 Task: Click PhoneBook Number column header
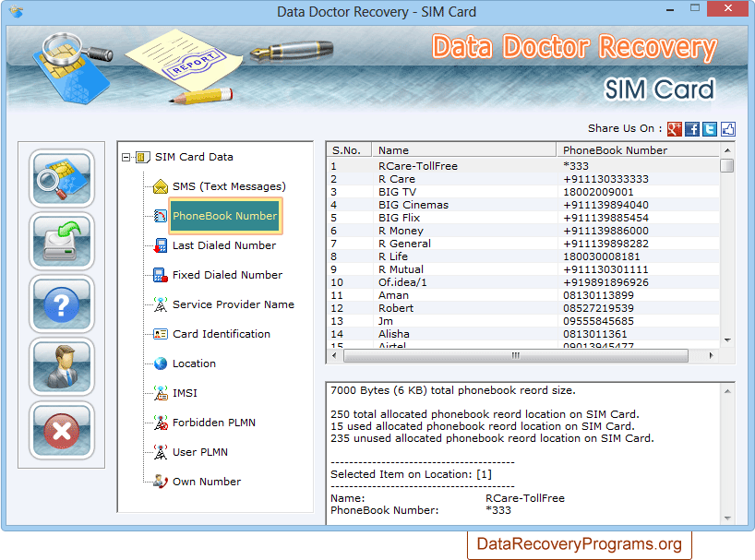[x=638, y=150]
